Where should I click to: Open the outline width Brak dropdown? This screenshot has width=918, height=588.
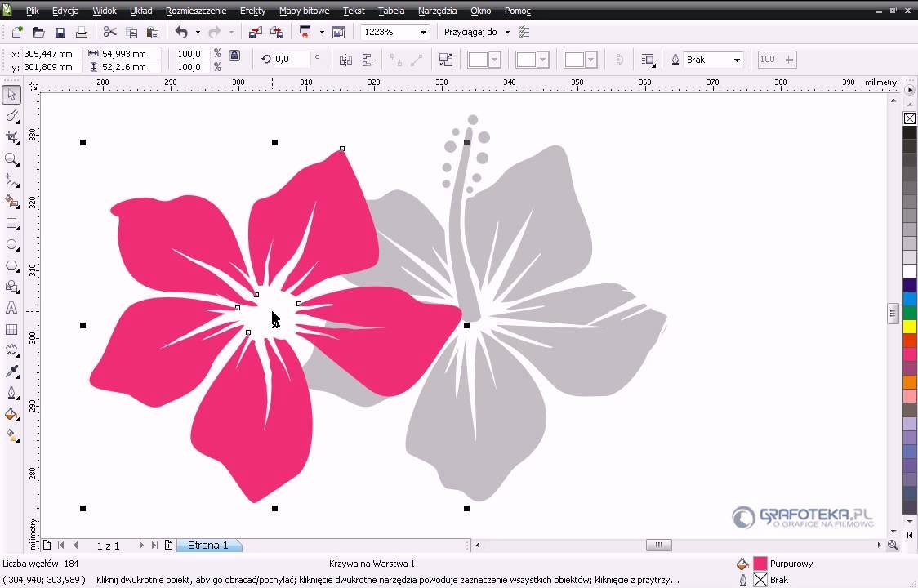(x=737, y=60)
